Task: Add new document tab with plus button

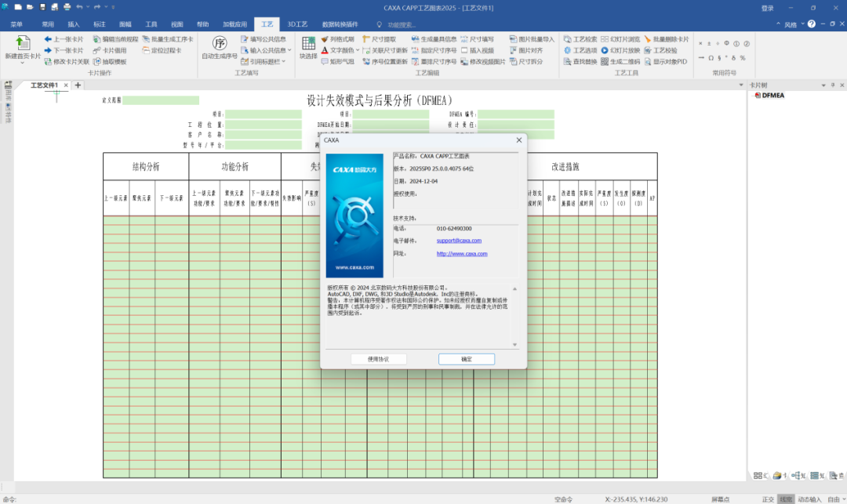Action: tap(78, 85)
